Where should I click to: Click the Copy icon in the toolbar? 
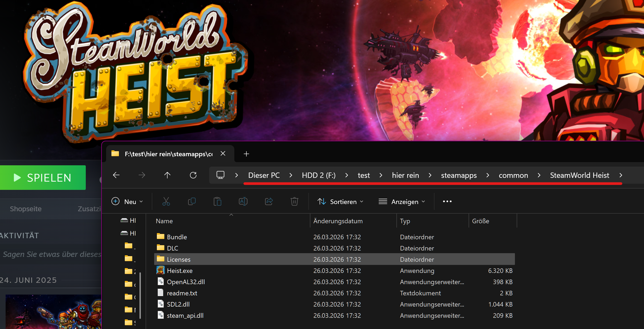192,201
